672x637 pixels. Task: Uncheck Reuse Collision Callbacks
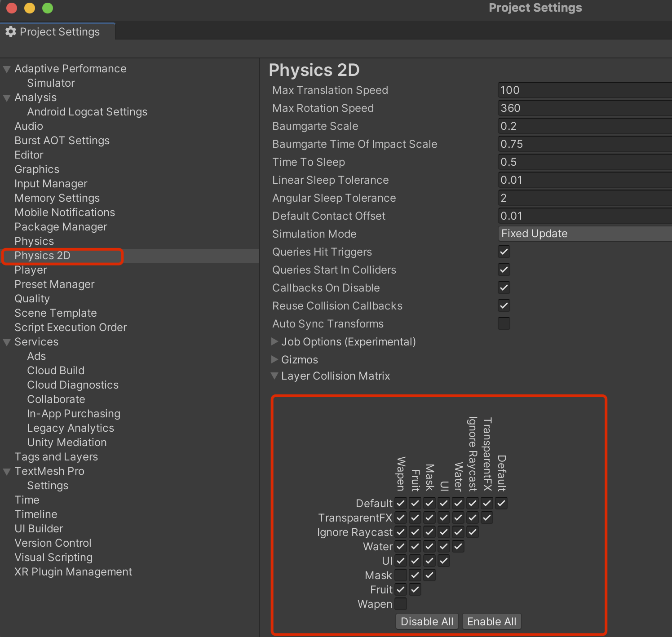click(504, 305)
